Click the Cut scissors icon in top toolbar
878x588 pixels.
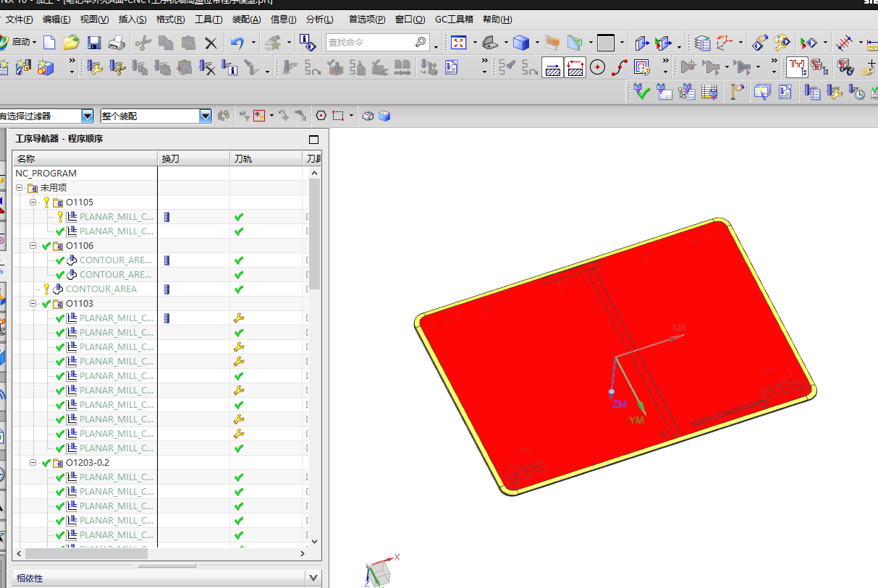143,43
